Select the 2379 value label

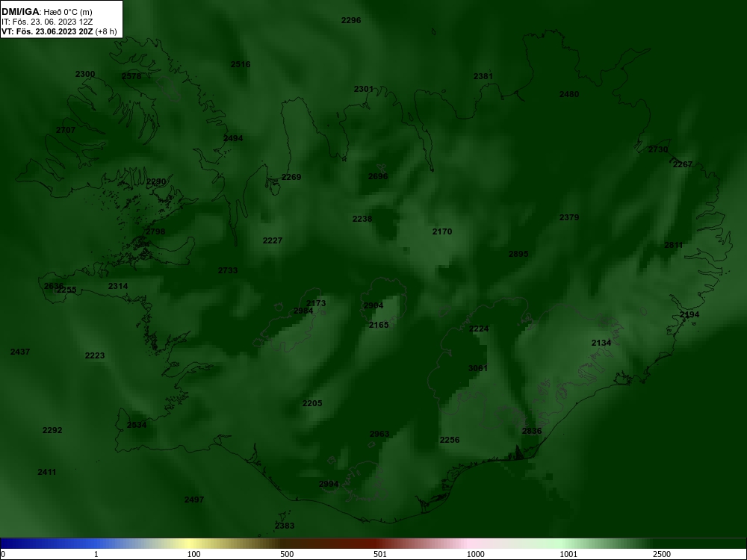click(x=568, y=217)
